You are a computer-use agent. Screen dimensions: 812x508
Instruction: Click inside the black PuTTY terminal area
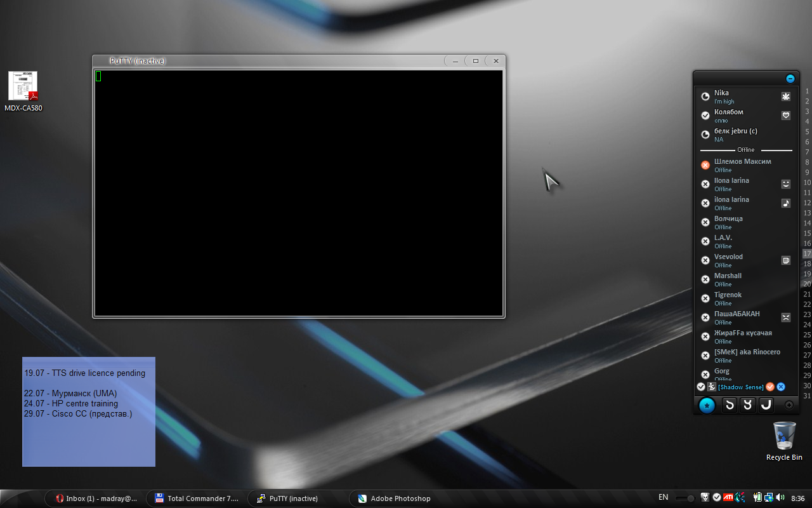(298, 192)
